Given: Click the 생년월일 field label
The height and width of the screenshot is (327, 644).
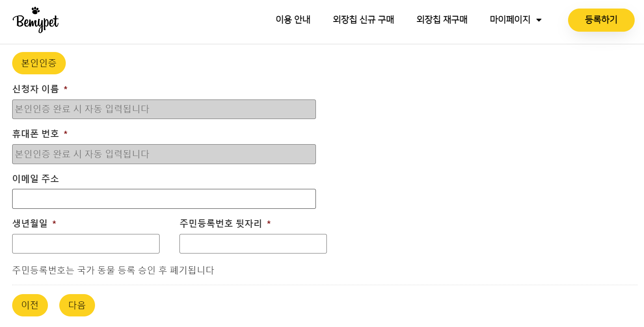Looking at the screenshot, I should pos(29,223).
